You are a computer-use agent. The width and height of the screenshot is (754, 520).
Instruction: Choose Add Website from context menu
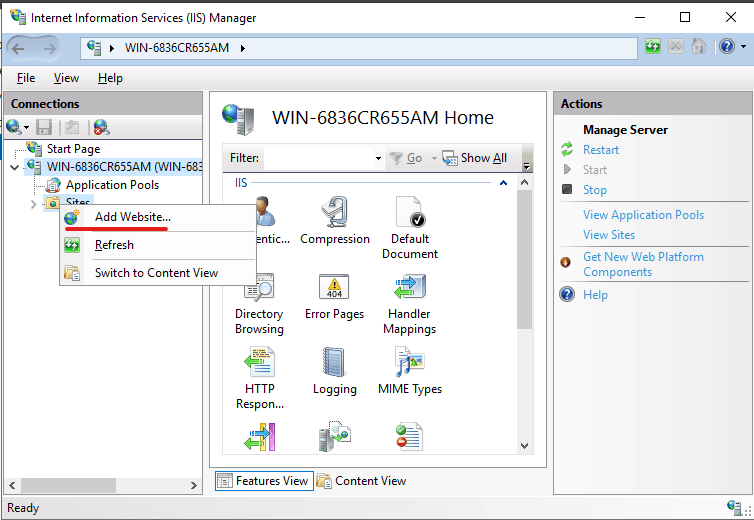point(132,217)
